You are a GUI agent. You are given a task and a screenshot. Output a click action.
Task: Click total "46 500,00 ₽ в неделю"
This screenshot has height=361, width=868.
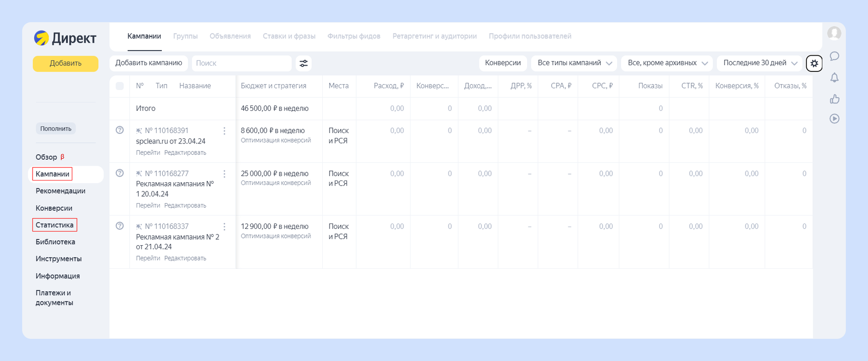click(275, 109)
